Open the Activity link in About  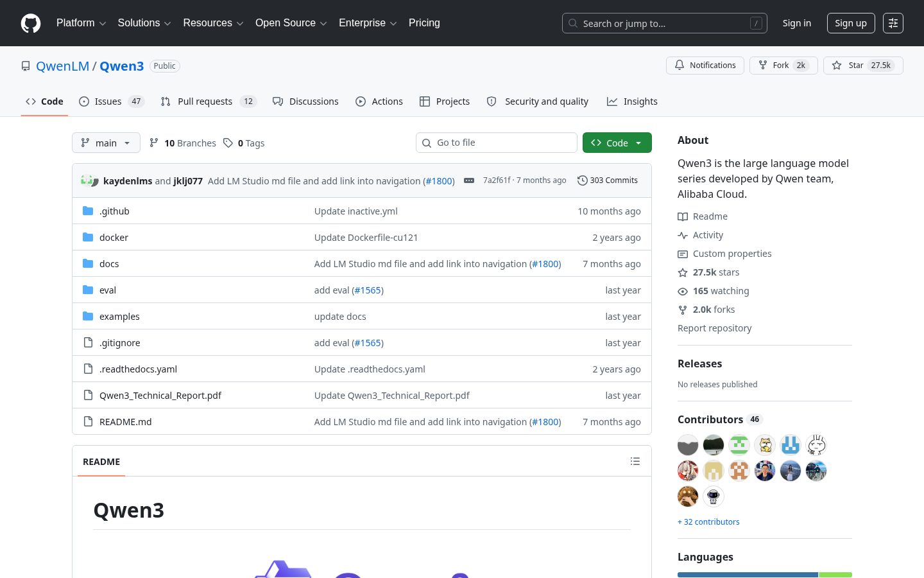click(701, 235)
